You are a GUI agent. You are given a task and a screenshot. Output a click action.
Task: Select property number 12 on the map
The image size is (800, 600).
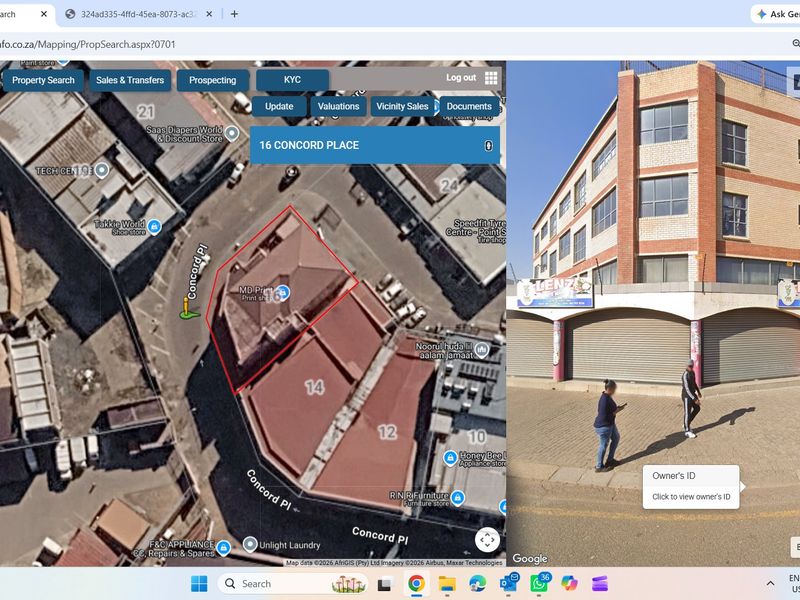(387, 432)
